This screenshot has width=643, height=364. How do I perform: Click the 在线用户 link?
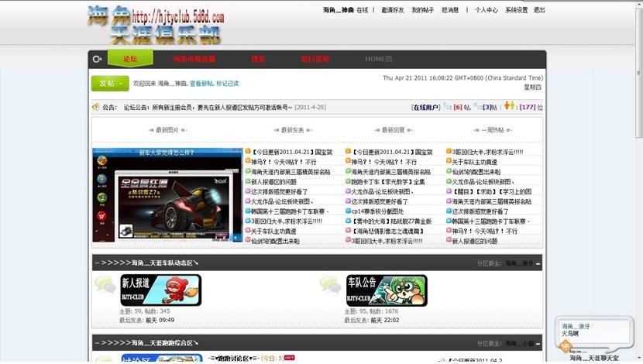(x=425, y=107)
